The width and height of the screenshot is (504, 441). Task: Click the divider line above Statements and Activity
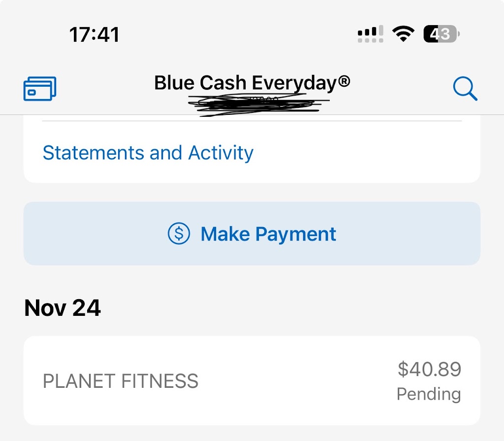click(252, 121)
